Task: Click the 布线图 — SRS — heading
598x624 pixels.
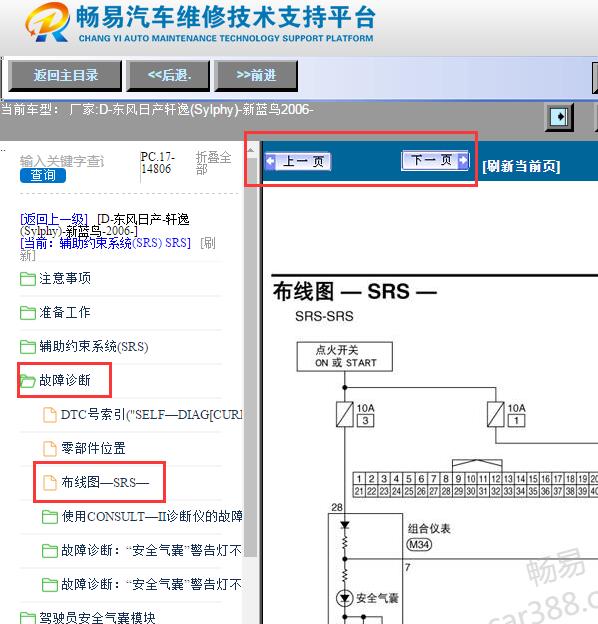Action: [x=355, y=292]
